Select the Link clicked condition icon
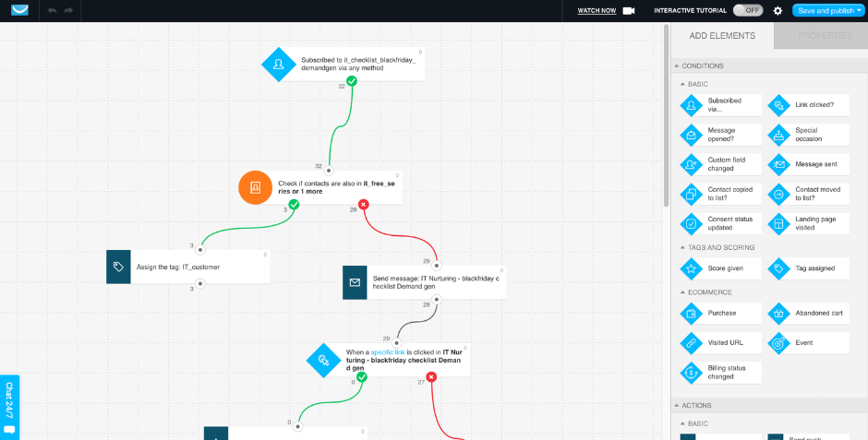 (778, 105)
